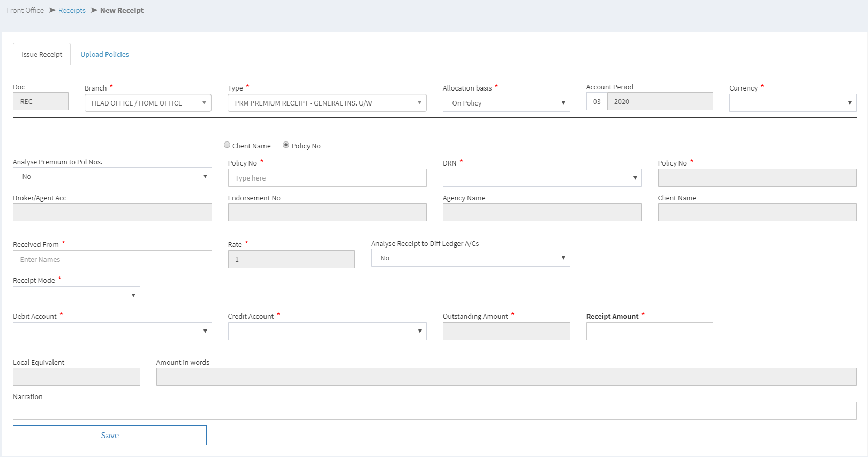Open Analyse Receipt to Diff Ledger dropdown
The height and width of the screenshot is (457, 868).
pyautogui.click(x=470, y=258)
